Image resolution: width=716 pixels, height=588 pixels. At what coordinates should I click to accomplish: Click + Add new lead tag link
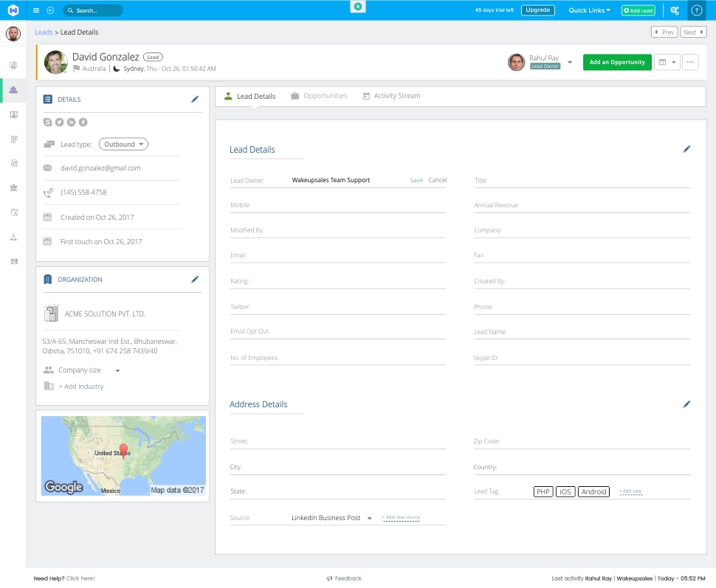click(x=630, y=491)
